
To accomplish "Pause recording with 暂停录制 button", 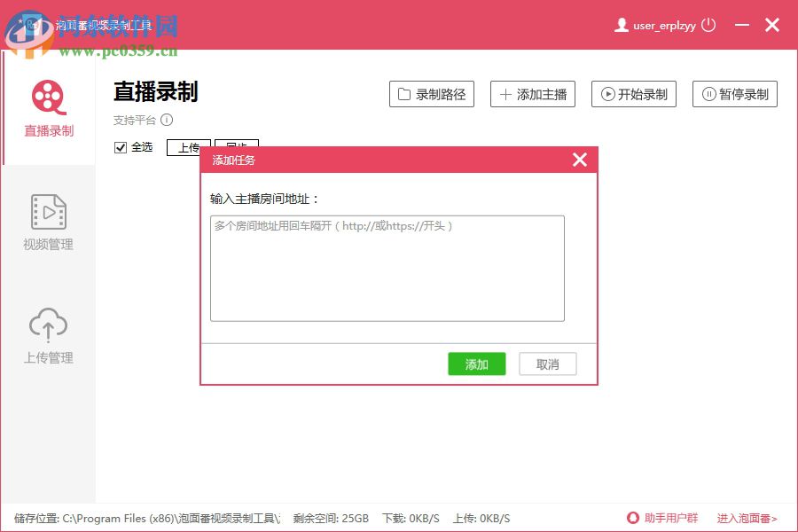I will click(x=735, y=93).
